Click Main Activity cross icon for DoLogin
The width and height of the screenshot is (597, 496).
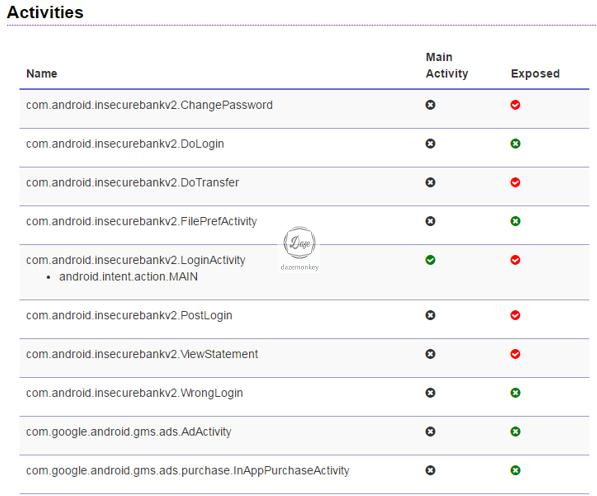[430, 144]
